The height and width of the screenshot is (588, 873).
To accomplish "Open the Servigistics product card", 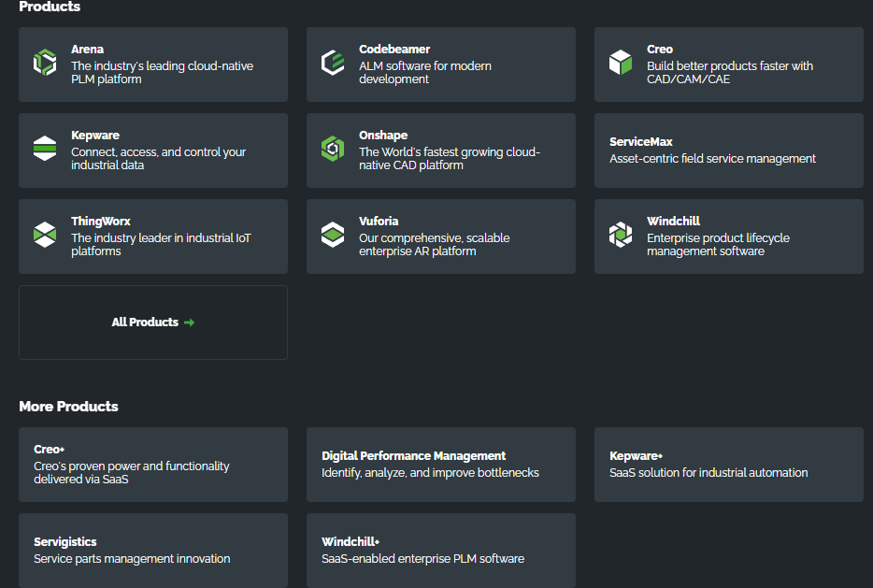I will point(152,551).
